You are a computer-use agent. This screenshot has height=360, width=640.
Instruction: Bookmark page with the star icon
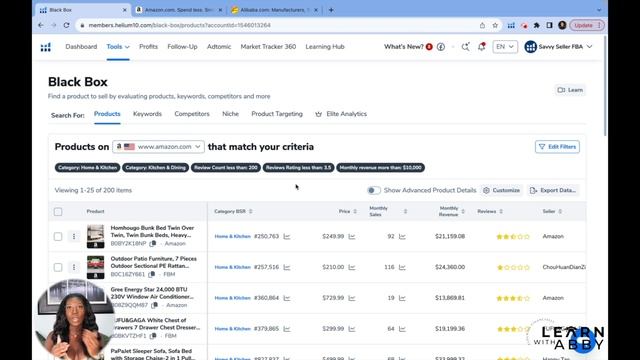point(495,25)
